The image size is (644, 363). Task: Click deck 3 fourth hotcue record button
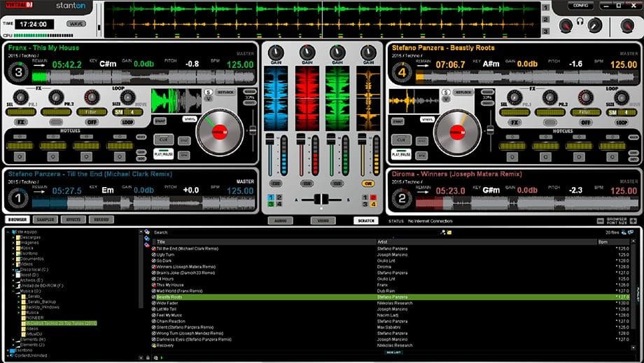(120, 157)
